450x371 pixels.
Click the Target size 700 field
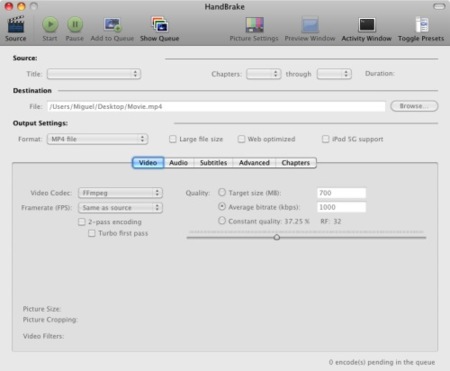coord(341,193)
